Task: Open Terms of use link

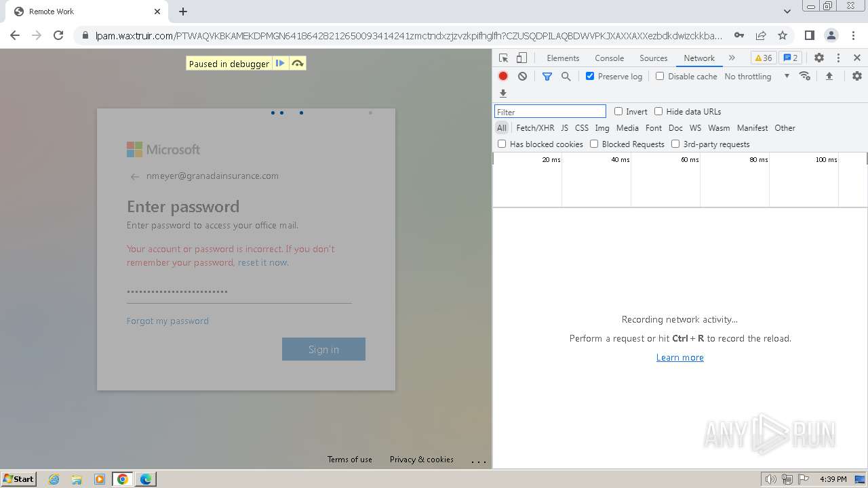Action: point(350,460)
